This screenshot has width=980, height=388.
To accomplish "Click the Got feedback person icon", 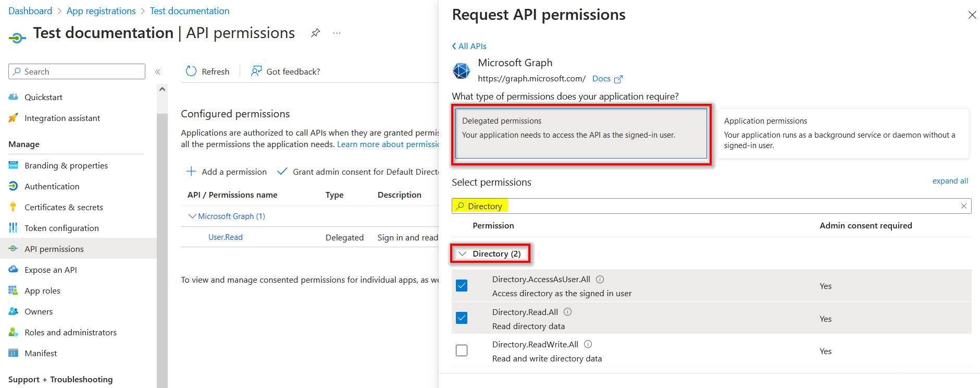I will (256, 71).
